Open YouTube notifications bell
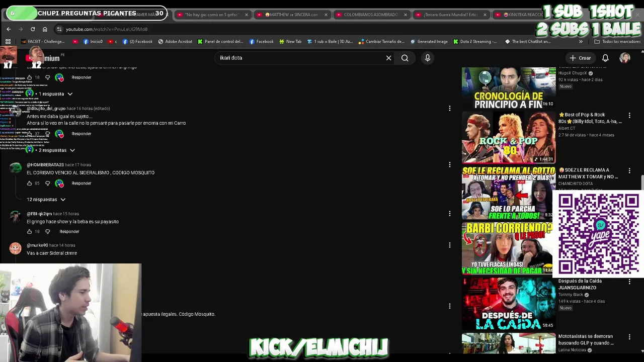Screen dimensions: 644x362 (605, 58)
